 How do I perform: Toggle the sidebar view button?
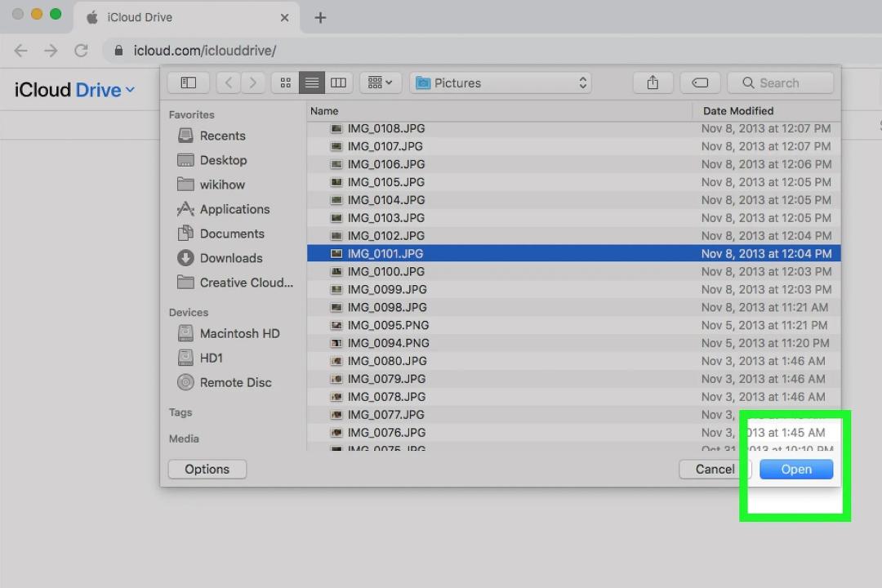(189, 82)
